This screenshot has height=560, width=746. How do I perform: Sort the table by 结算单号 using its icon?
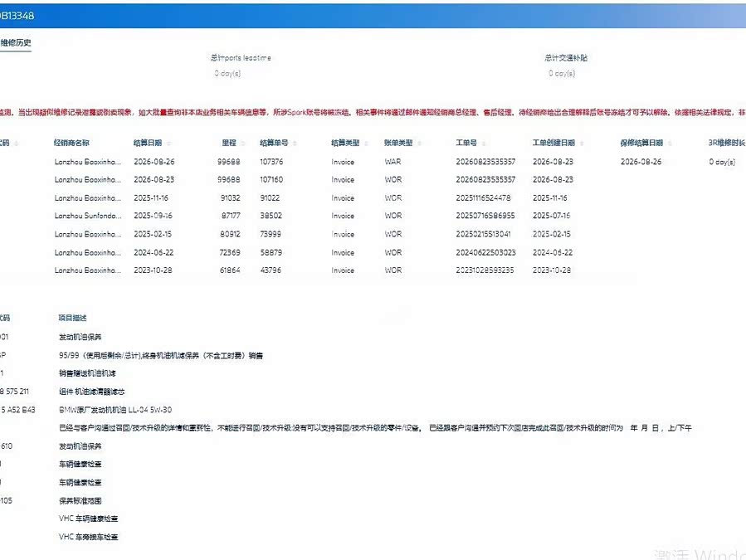click(x=295, y=144)
